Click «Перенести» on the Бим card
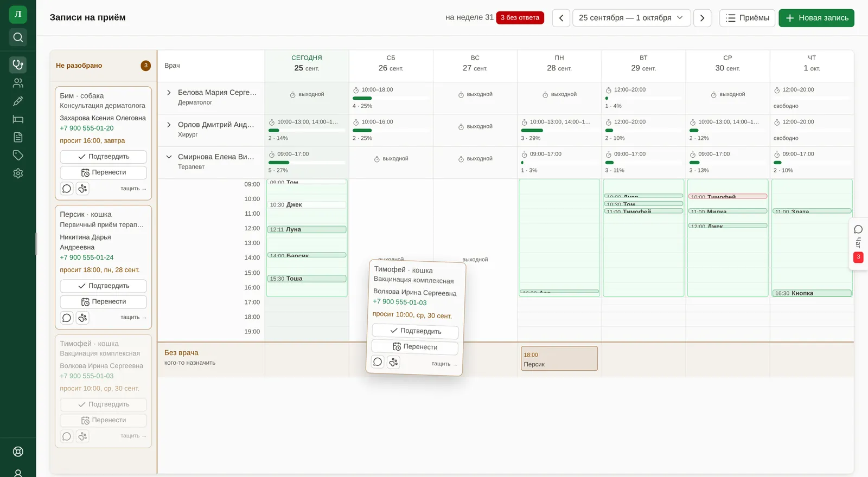The image size is (868, 477). coord(103,172)
